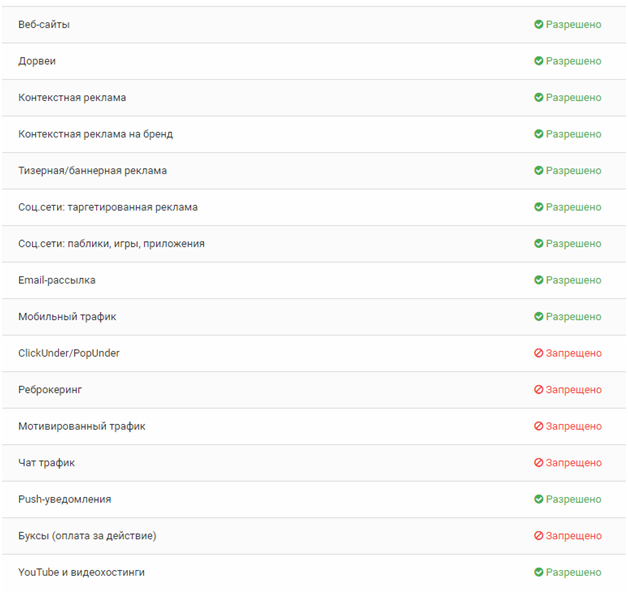Click Запрещено text in ClickUnder/PopUnder row
The height and width of the screenshot is (594, 628).
[574, 353]
